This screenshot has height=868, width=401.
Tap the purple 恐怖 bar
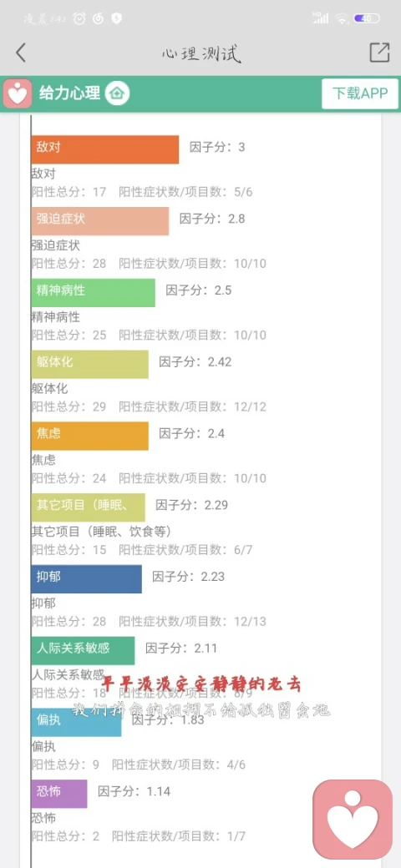59,793
